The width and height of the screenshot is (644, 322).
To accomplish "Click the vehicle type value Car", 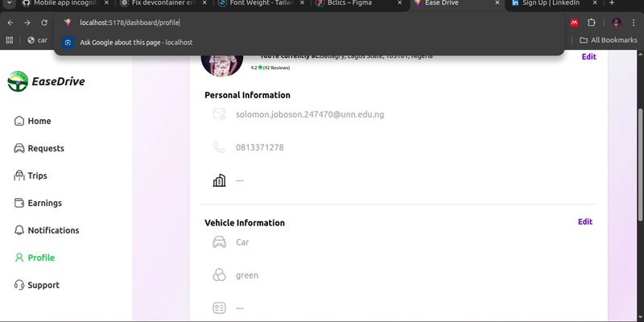I will (x=242, y=242).
